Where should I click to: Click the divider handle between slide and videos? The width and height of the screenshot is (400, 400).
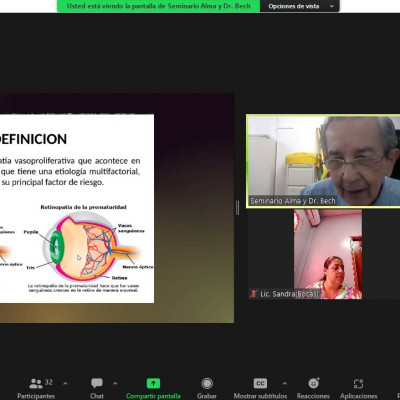coord(237,208)
